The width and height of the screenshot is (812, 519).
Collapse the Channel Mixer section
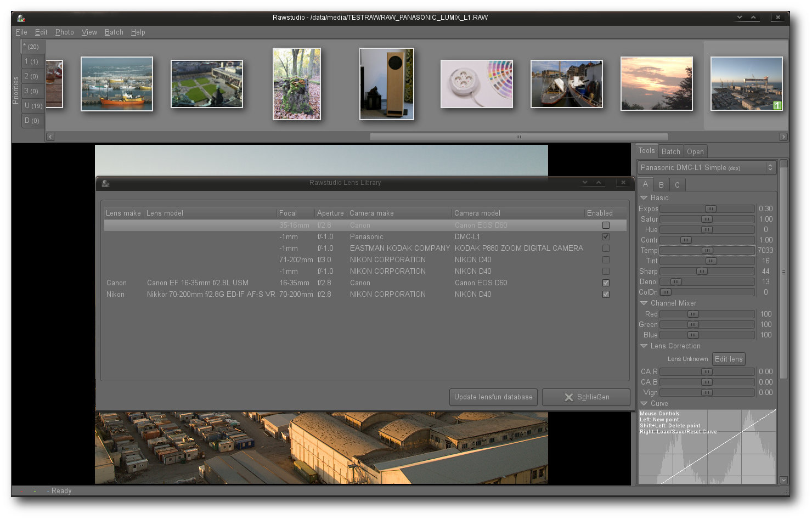coord(644,303)
